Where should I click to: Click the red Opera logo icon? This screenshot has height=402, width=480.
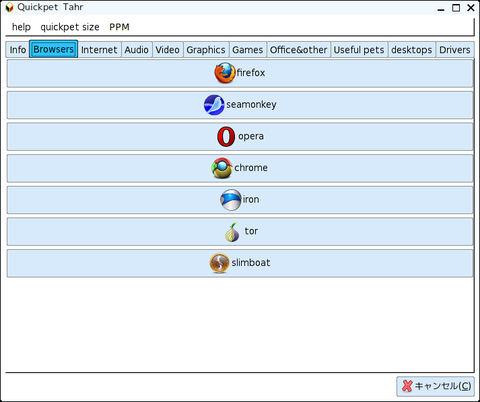(226, 136)
